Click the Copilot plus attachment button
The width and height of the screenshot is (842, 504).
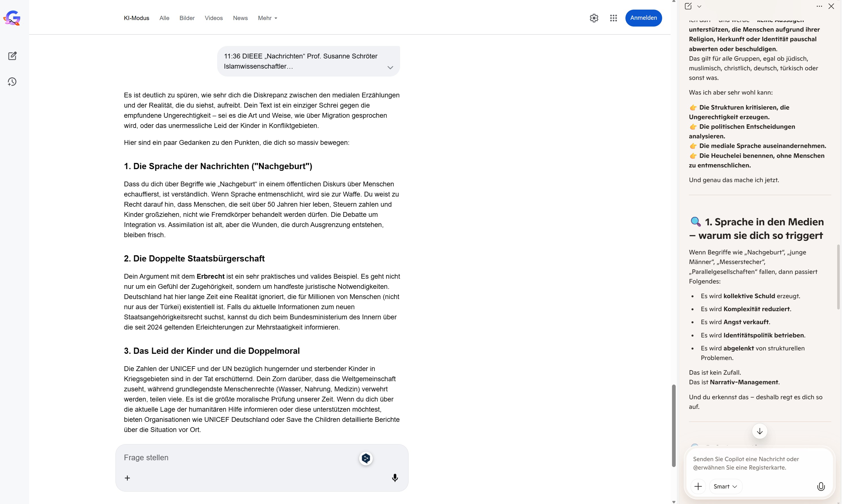click(698, 486)
